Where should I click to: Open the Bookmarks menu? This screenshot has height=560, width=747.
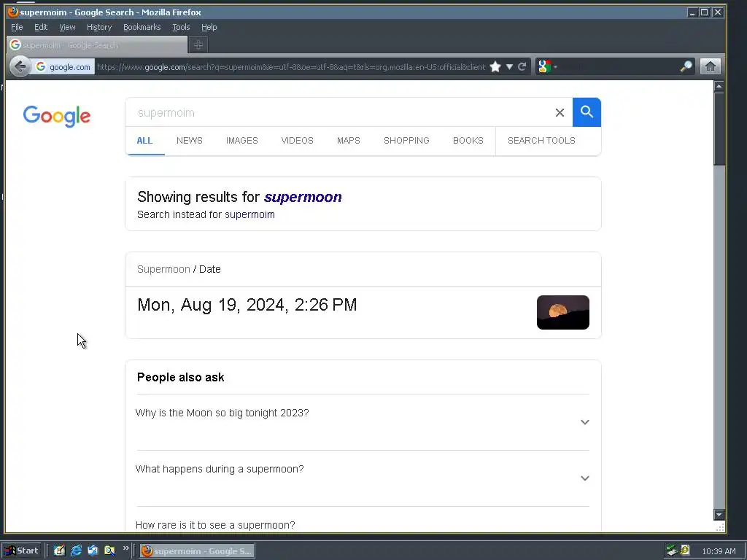point(142,27)
